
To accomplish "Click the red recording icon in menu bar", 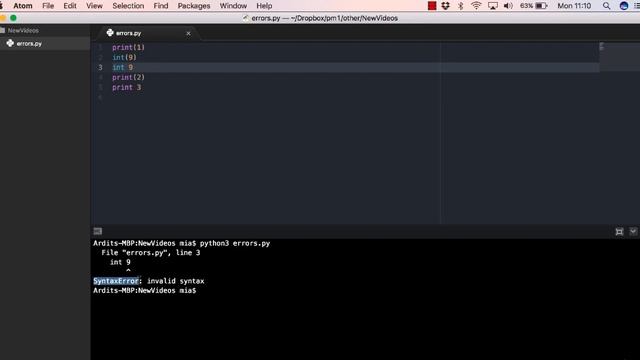I will 432,6.
